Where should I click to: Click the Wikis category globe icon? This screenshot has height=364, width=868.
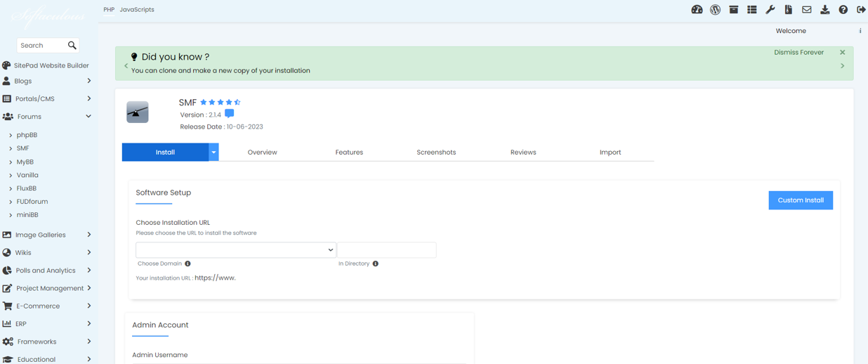pyautogui.click(x=6, y=253)
